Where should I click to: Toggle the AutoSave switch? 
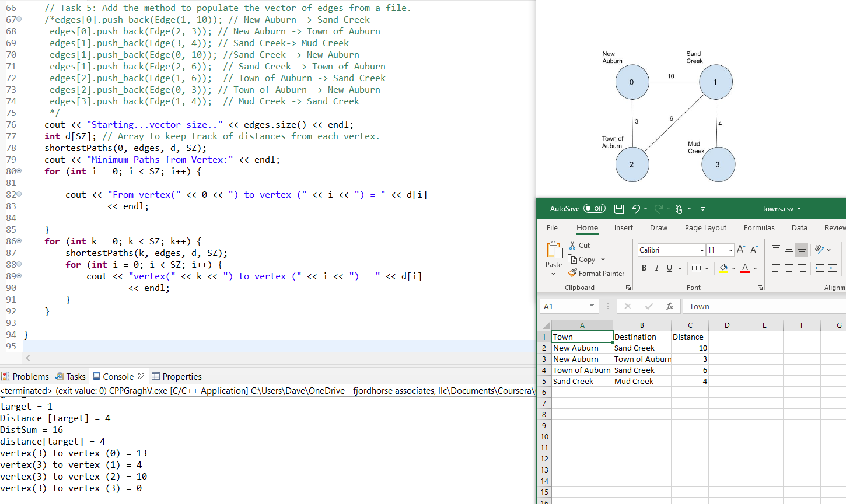[595, 209]
